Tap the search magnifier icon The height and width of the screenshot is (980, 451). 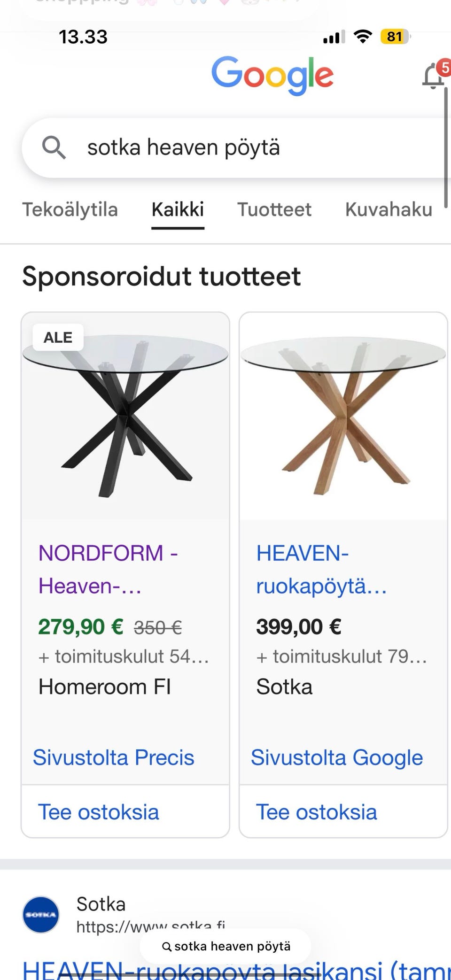point(54,147)
